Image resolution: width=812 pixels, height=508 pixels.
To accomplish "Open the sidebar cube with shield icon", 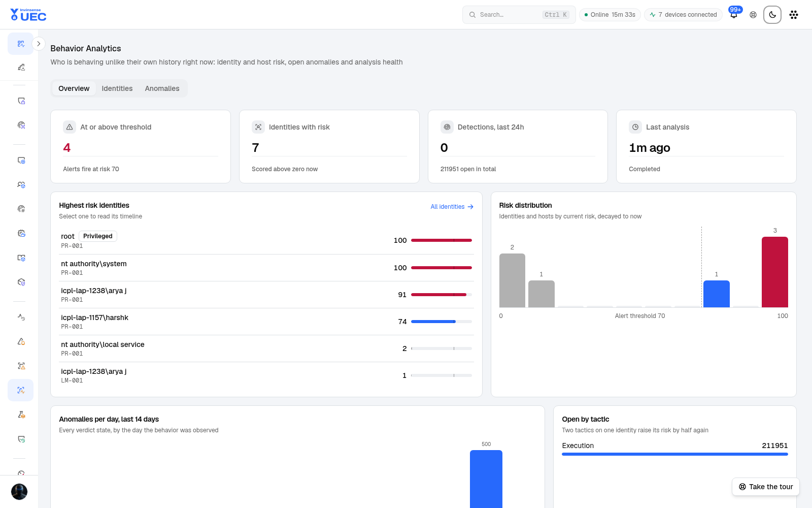I will (x=21, y=282).
